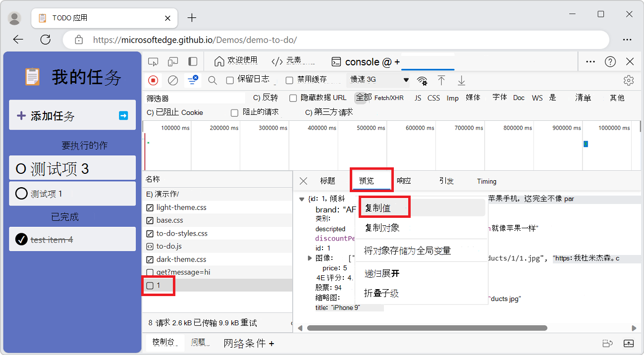Collapse the {id: 1} object in preview
Viewport: 644px width, 355px height.
(301, 199)
